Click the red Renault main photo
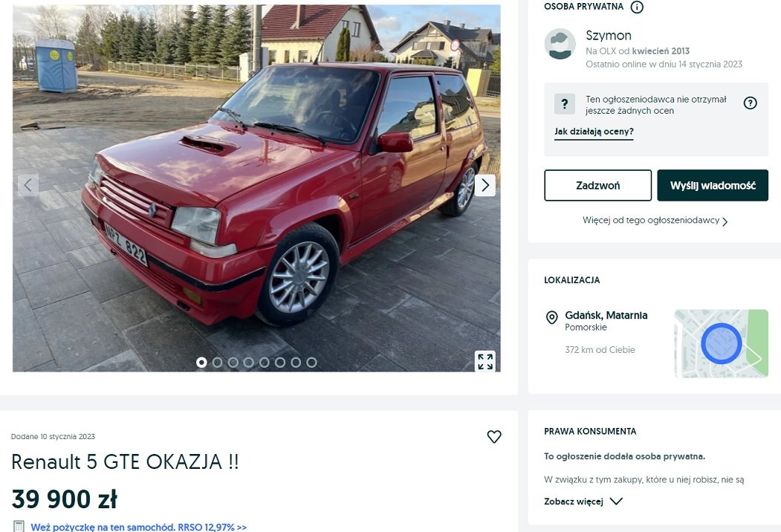The width and height of the screenshot is (781, 532). point(256,188)
